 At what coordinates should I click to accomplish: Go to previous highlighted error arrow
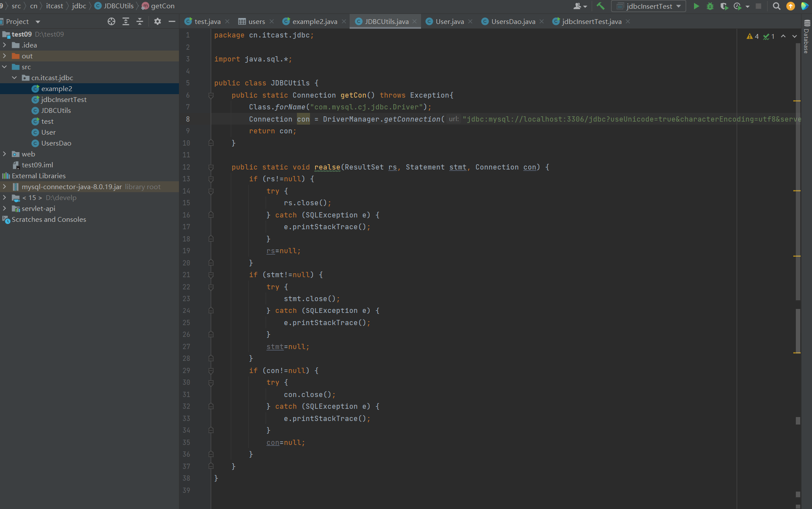[783, 36]
